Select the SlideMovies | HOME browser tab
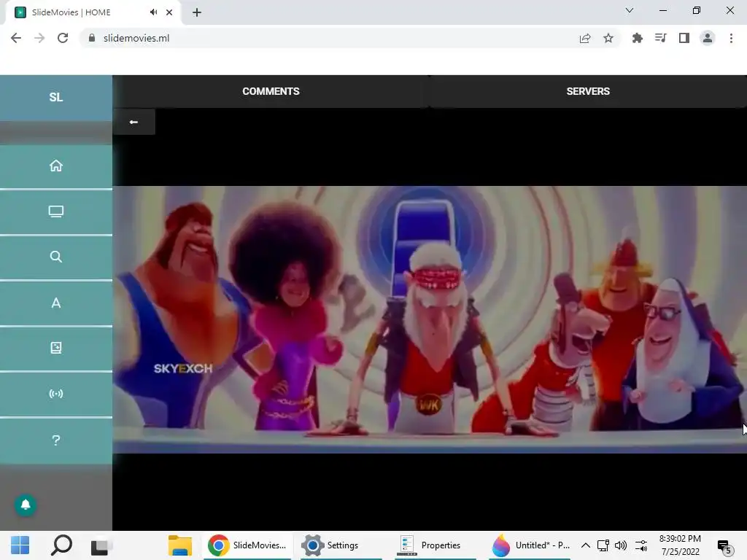This screenshot has width=747, height=560. click(x=93, y=12)
